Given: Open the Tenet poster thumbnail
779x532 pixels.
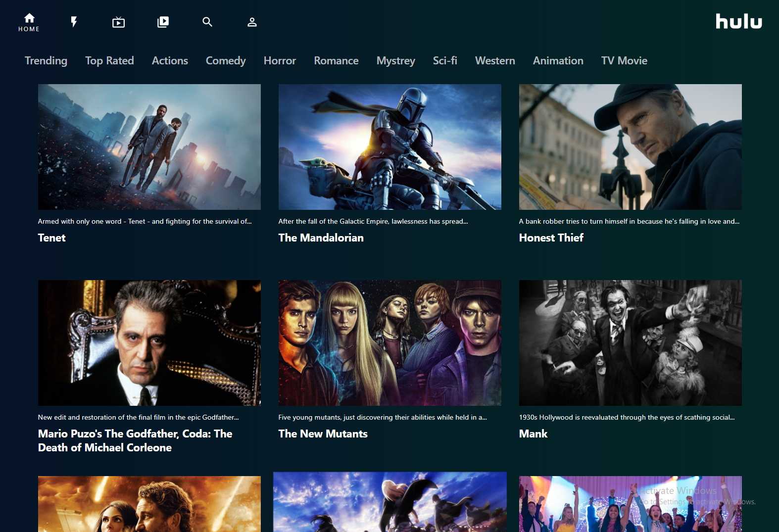Looking at the screenshot, I should (149, 147).
